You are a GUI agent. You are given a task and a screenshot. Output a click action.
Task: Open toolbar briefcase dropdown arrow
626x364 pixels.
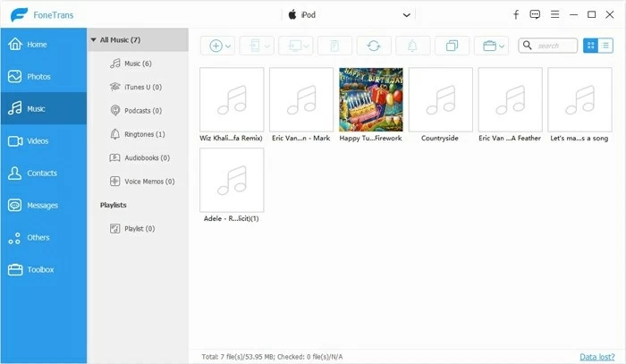pos(502,47)
